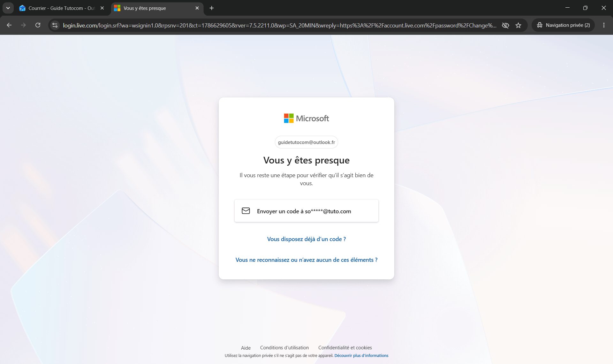Restore down the browser window
The height and width of the screenshot is (364, 613).
(x=585, y=8)
